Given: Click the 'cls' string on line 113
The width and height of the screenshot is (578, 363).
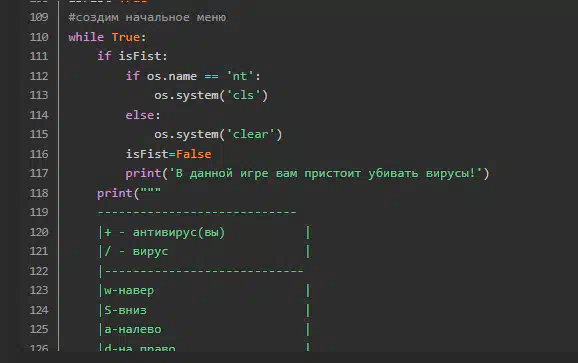Looking at the screenshot, I should tap(243, 95).
